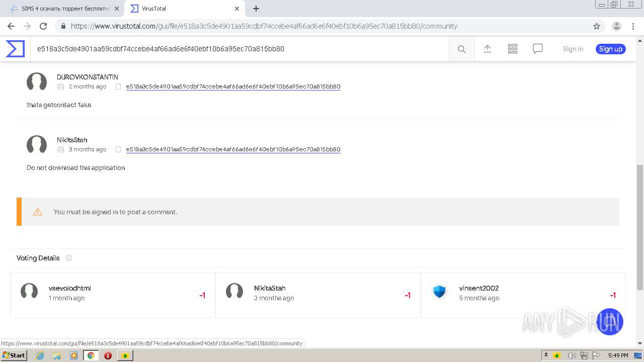
Task: Go back to previous page
Action: click(x=11, y=26)
